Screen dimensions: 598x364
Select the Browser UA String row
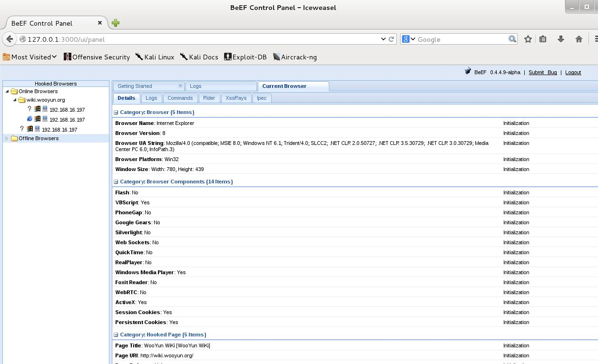pos(355,146)
